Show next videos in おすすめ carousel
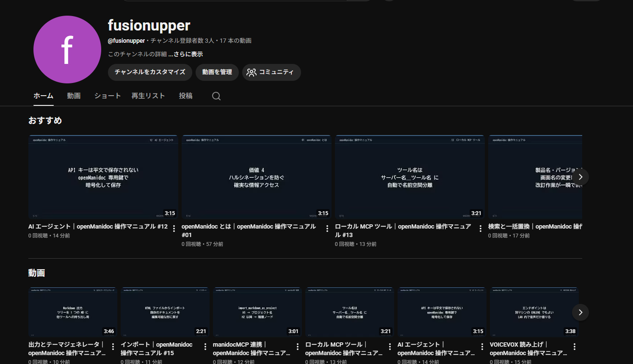This screenshot has height=364, width=633. tap(580, 177)
